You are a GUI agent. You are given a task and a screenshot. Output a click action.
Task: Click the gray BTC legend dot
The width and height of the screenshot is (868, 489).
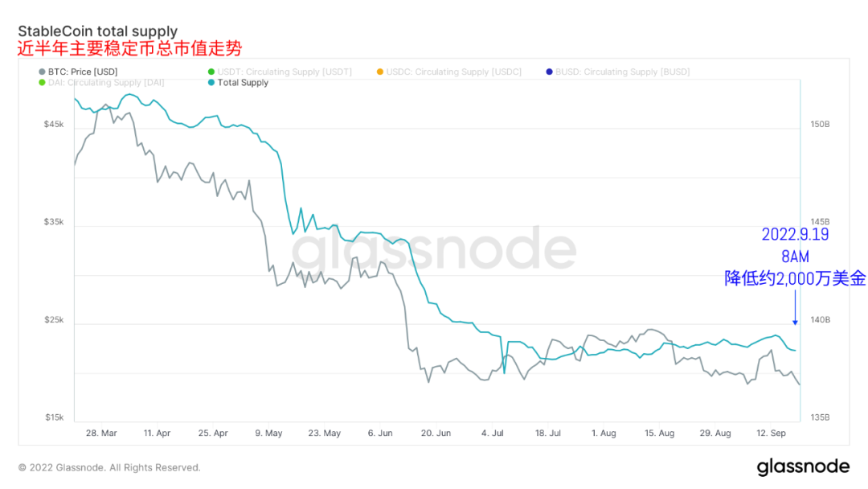pos(42,72)
